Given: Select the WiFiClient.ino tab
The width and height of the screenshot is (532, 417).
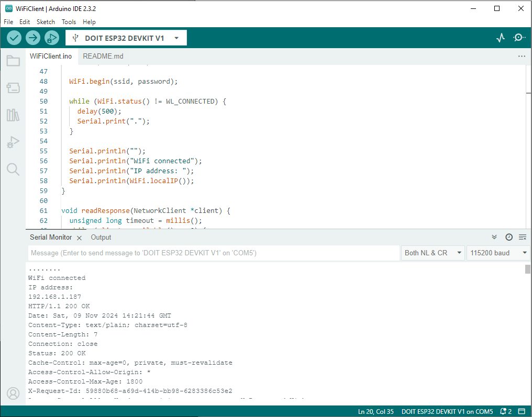Looking at the screenshot, I should pos(51,57).
